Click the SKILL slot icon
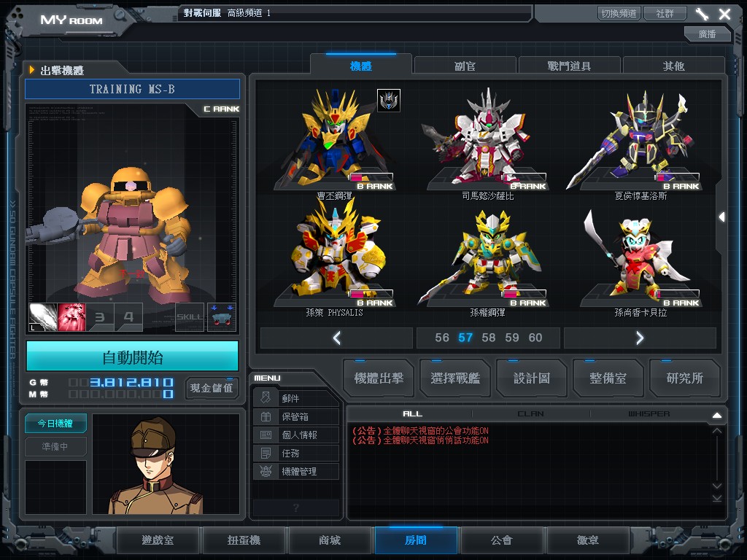Screen dimensions: 747x560 coord(190,317)
